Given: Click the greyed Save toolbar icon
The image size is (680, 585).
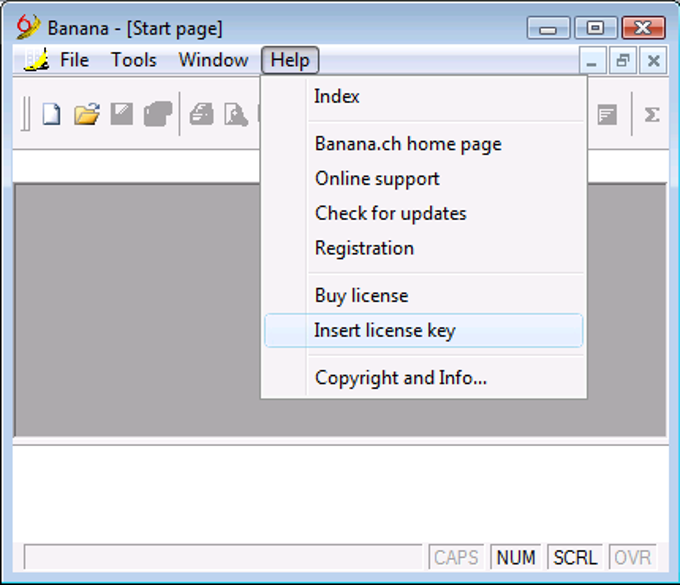Looking at the screenshot, I should click(121, 114).
